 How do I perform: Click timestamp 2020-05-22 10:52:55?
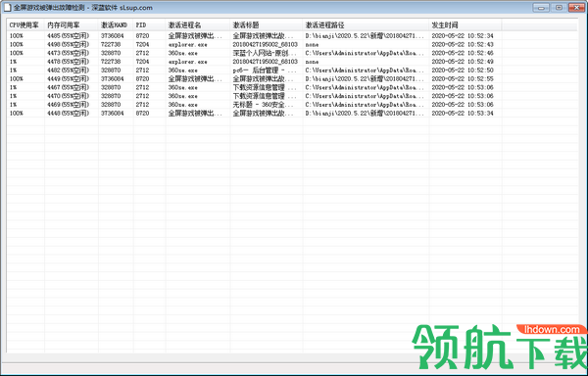tap(463, 79)
